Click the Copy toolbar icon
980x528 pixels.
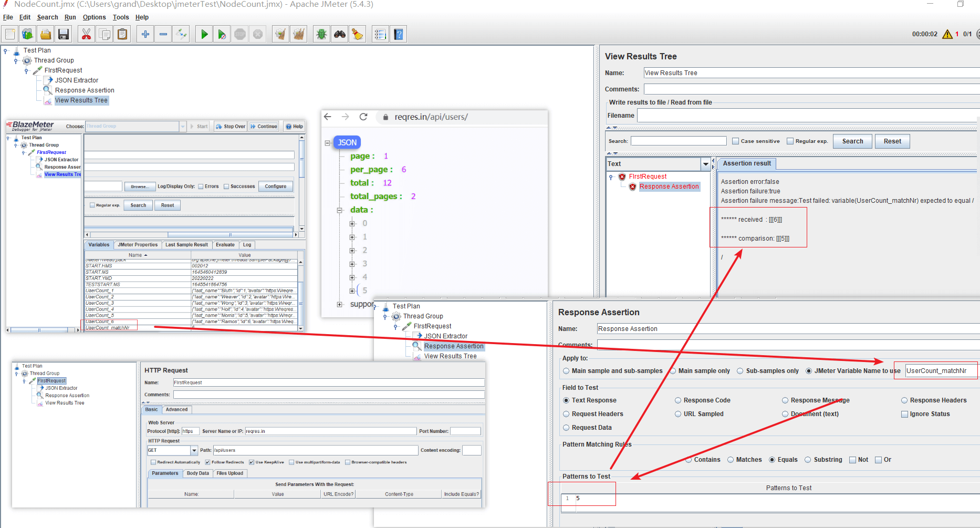click(105, 35)
